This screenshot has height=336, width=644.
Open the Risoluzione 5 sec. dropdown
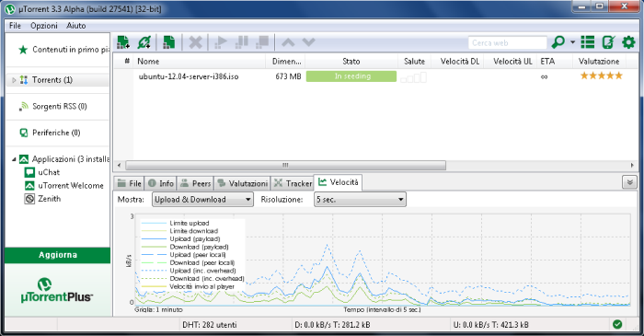pos(360,200)
